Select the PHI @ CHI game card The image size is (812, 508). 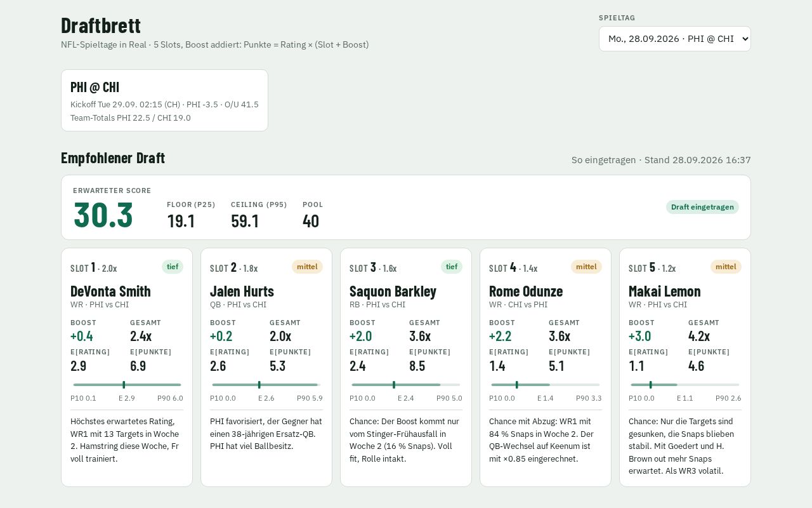pyautogui.click(x=164, y=100)
